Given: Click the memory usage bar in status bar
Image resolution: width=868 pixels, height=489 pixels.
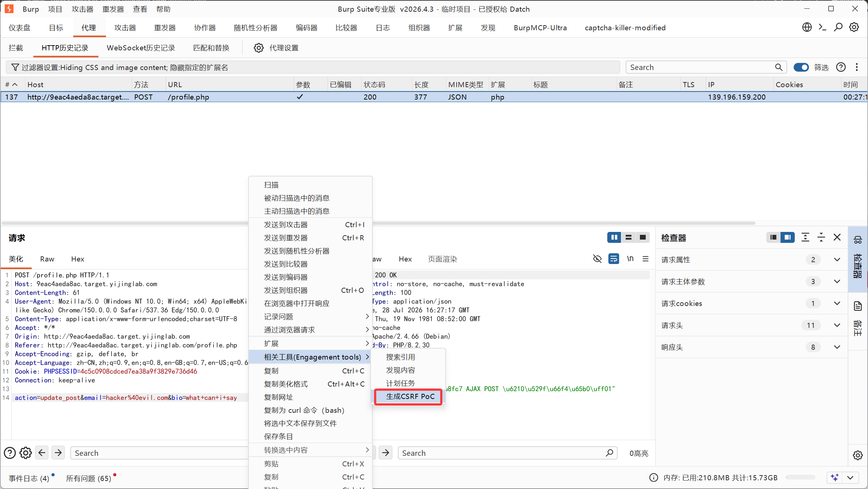Looking at the screenshot, I should [801, 477].
